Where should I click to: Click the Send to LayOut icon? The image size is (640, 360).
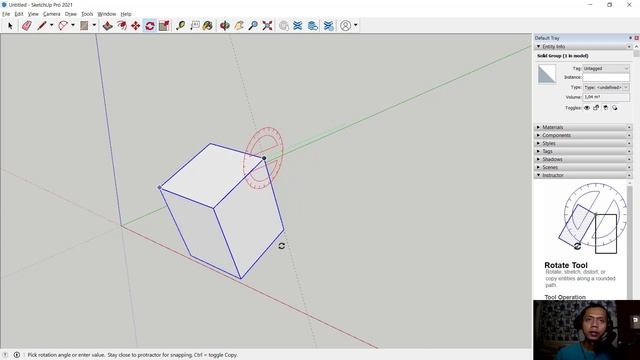[313, 26]
